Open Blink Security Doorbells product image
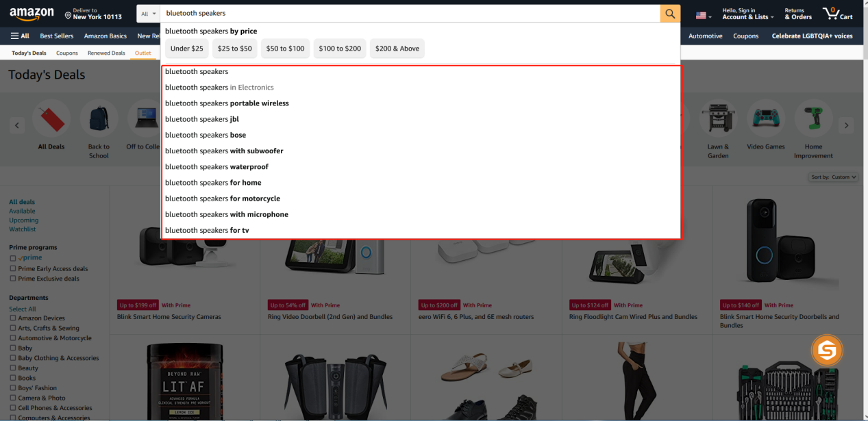Screen dimensions: 868x421 point(781,240)
